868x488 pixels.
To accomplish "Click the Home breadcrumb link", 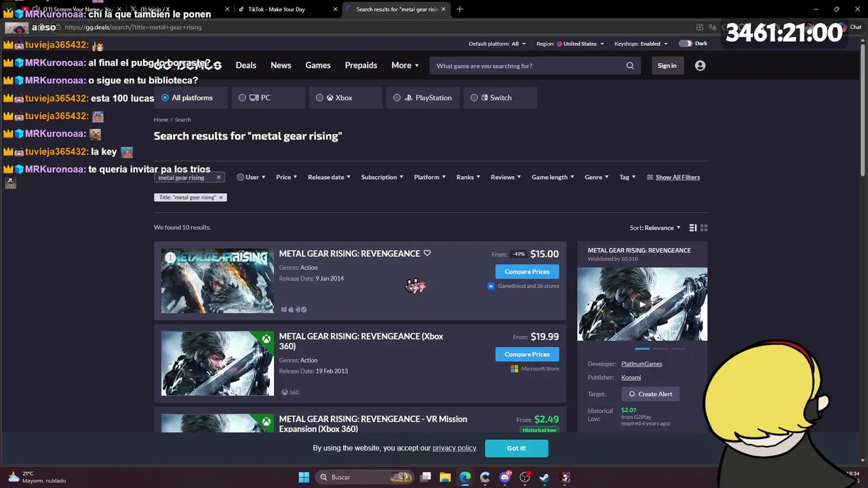I will pyautogui.click(x=161, y=119).
